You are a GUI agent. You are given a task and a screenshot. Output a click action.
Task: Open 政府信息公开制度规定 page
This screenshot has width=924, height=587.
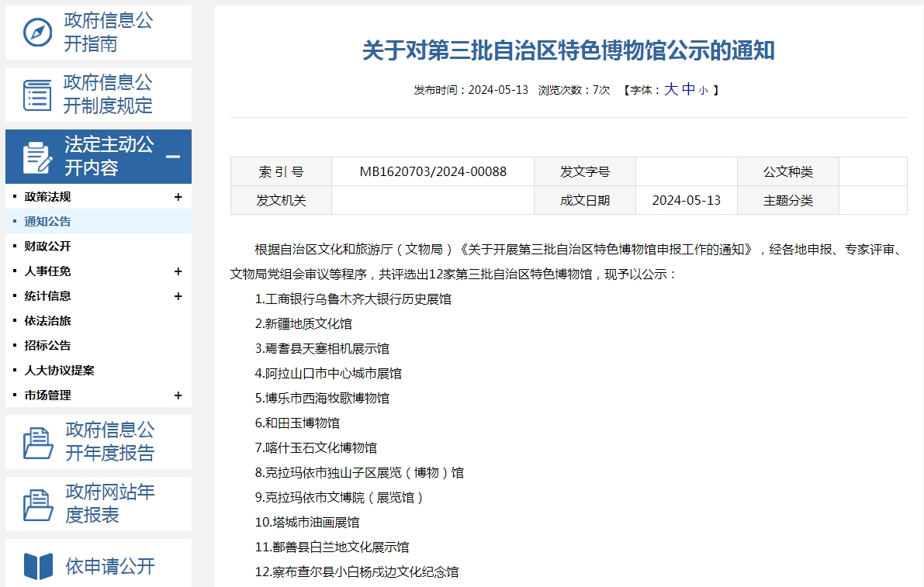pos(108,94)
